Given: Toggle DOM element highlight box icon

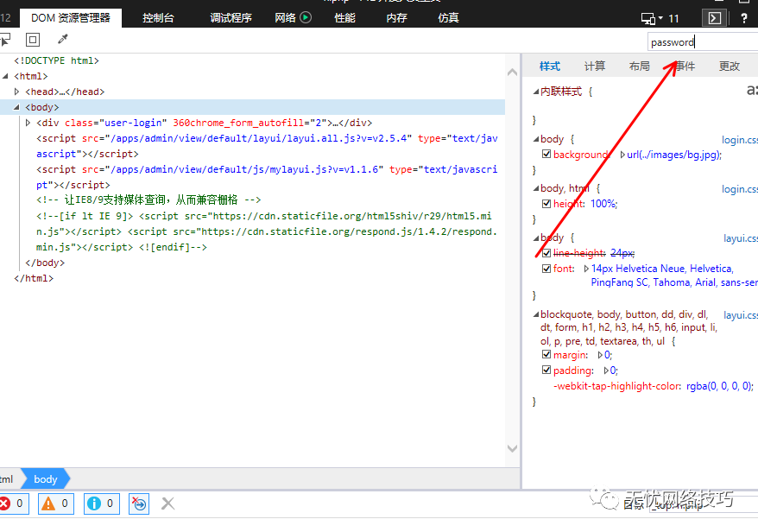Looking at the screenshot, I should (33, 40).
